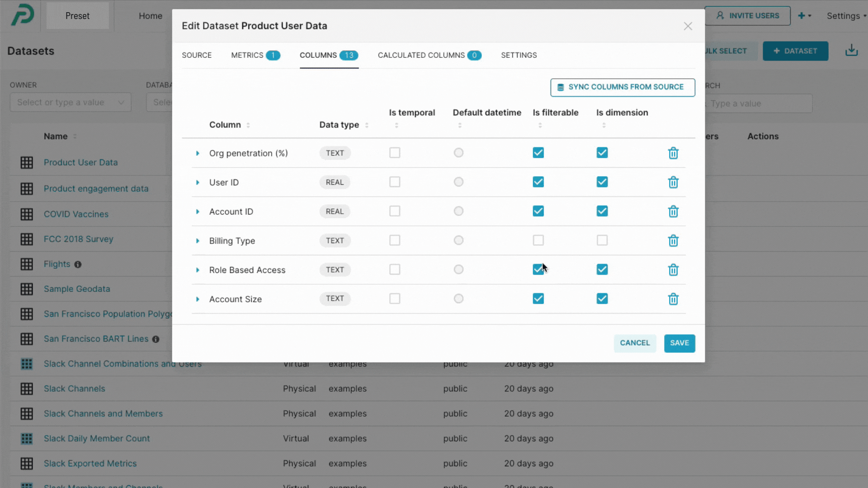Check Is temporal for Account ID column
This screenshot has height=488, width=868.
coord(394,211)
